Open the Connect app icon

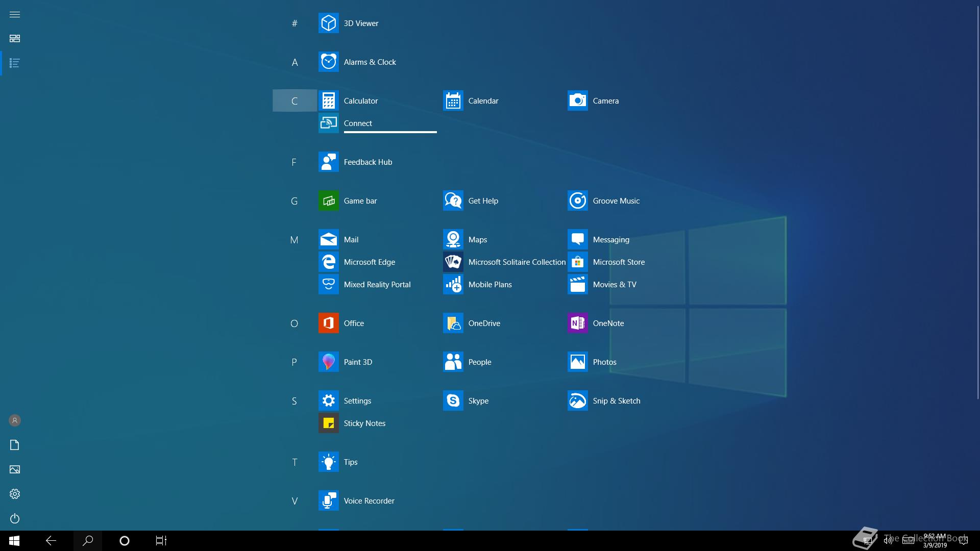328,123
